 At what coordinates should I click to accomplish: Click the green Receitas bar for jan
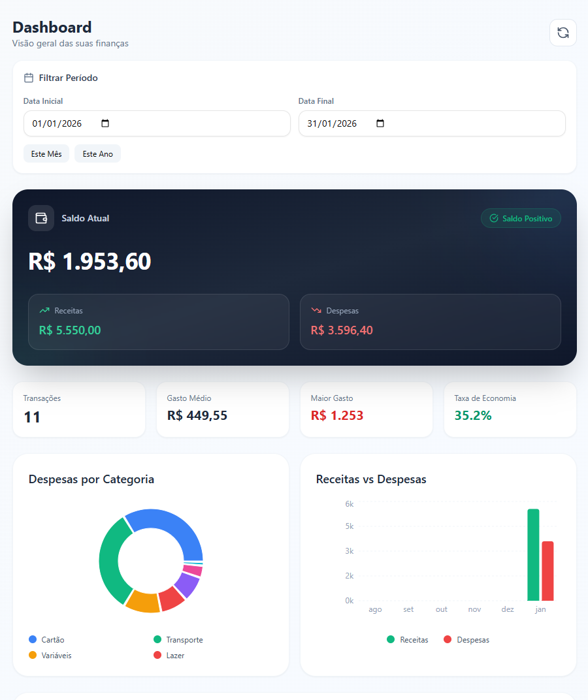533,555
